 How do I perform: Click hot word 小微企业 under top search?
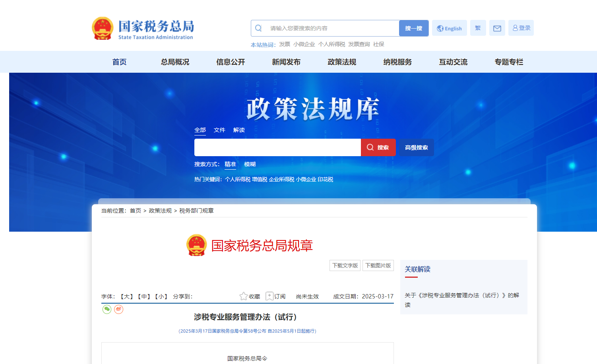point(304,44)
